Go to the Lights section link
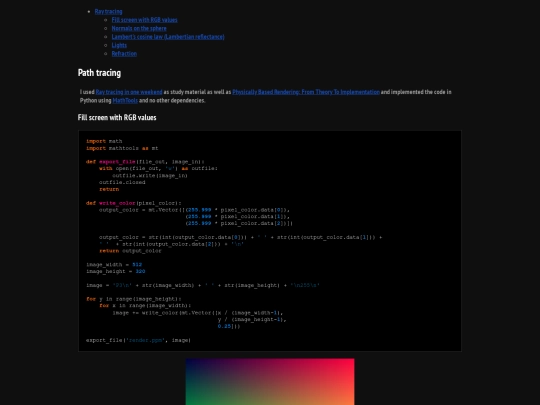 pos(119,45)
